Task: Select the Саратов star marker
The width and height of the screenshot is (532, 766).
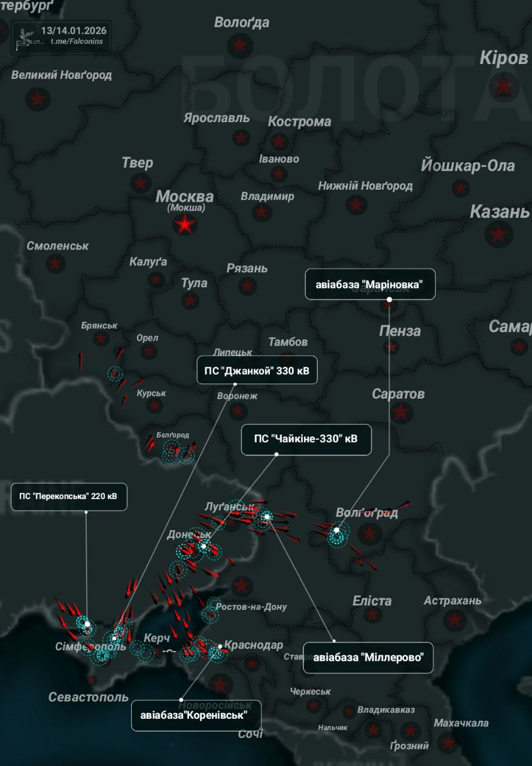Action: [400, 412]
